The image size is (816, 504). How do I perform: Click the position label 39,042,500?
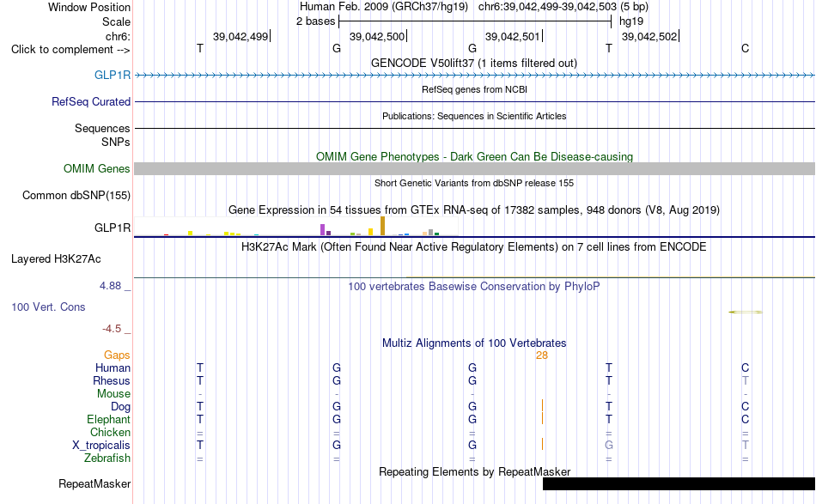377,36
